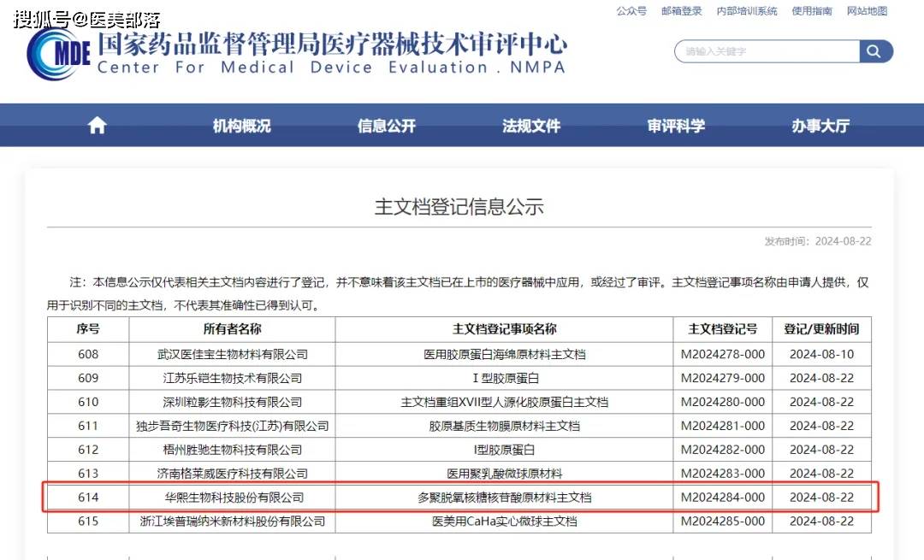The image size is (924, 560).
Task: Click 医美用CaHa实心微球主文档 cell
Action: (x=505, y=522)
